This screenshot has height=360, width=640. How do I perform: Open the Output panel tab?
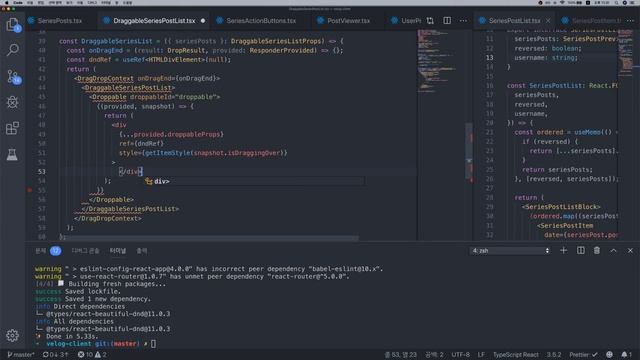tap(142, 251)
